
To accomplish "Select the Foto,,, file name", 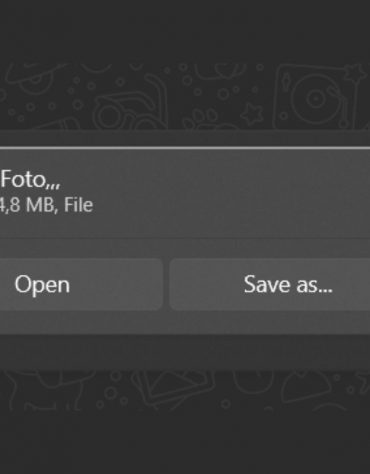I will point(30,180).
